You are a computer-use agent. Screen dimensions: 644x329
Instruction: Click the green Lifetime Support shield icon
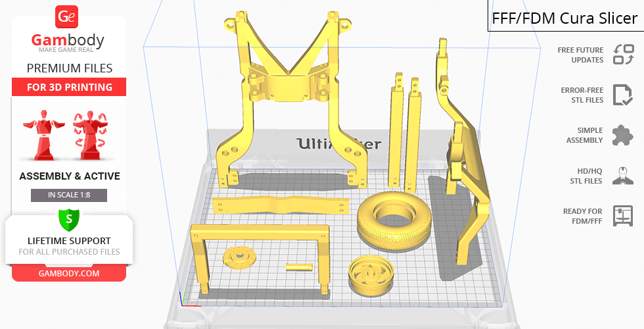68,218
